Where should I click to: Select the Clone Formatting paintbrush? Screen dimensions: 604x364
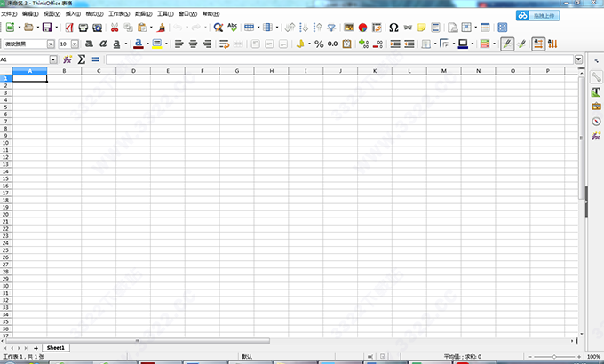coord(161,28)
